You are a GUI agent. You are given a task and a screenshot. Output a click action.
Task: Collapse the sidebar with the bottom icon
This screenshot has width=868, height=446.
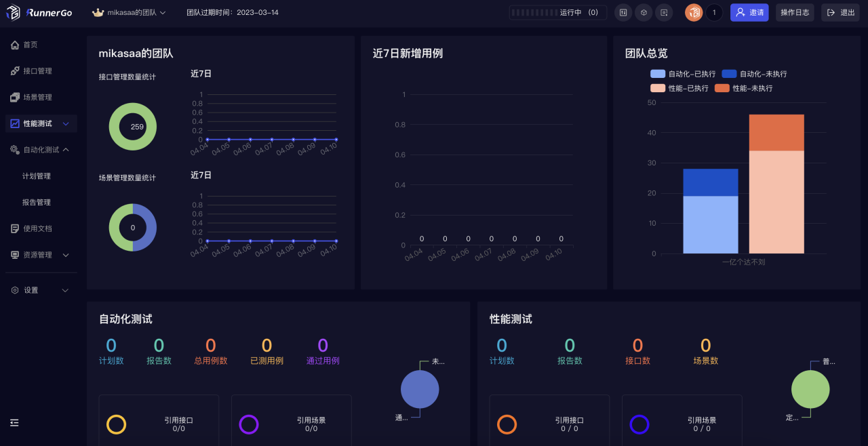coord(14,422)
